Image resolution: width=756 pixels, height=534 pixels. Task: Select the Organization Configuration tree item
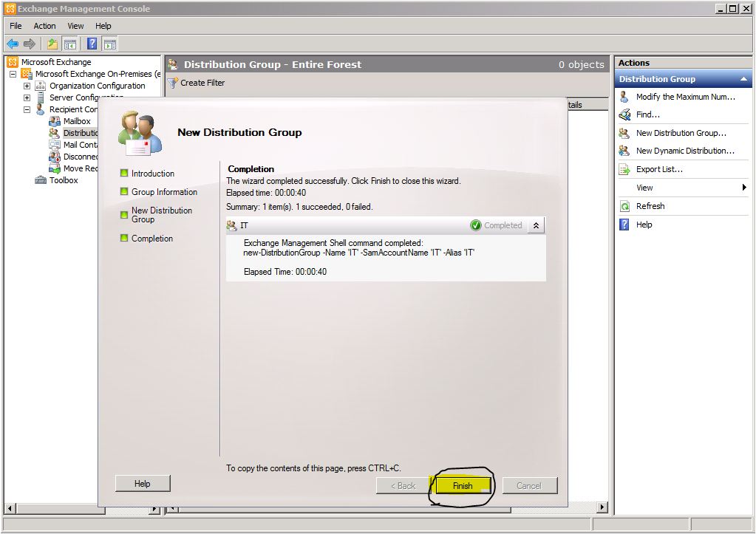tap(98, 86)
